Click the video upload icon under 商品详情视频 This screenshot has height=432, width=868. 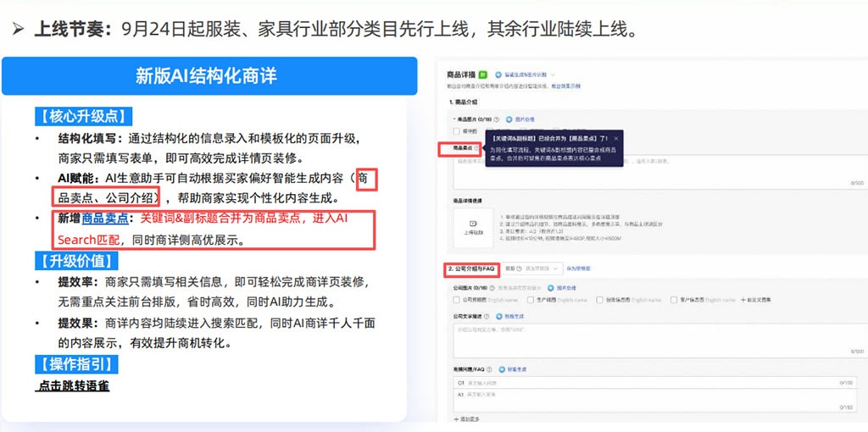472,224
